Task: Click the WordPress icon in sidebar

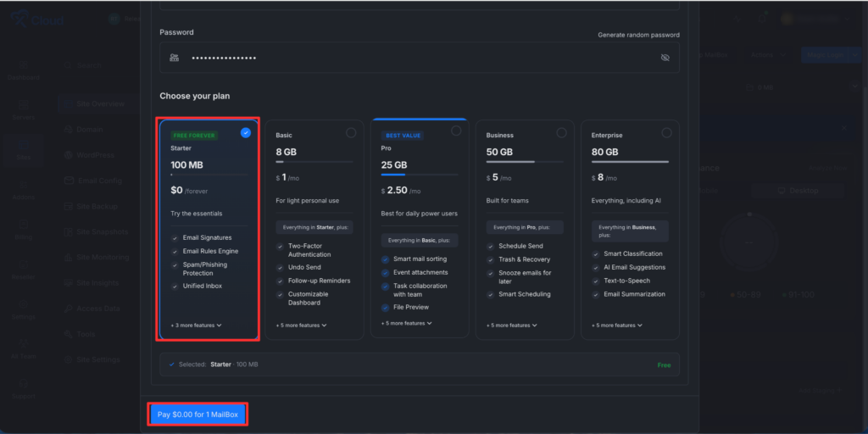Action: 69,155
